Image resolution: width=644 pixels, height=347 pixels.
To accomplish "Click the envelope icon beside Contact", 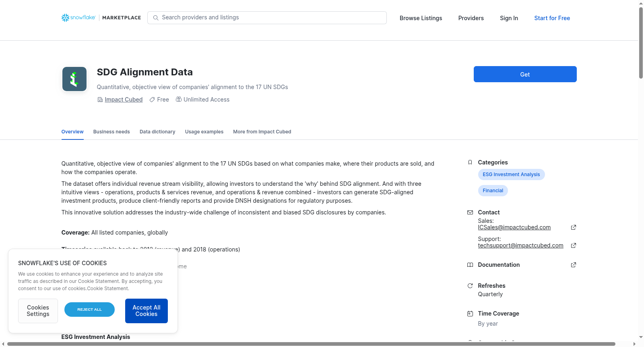I will pyautogui.click(x=470, y=212).
